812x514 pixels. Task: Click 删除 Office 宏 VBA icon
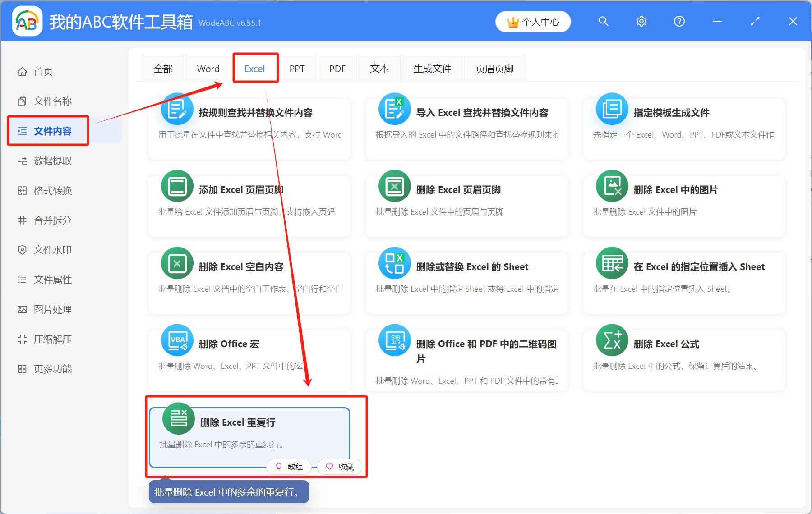coord(177,340)
